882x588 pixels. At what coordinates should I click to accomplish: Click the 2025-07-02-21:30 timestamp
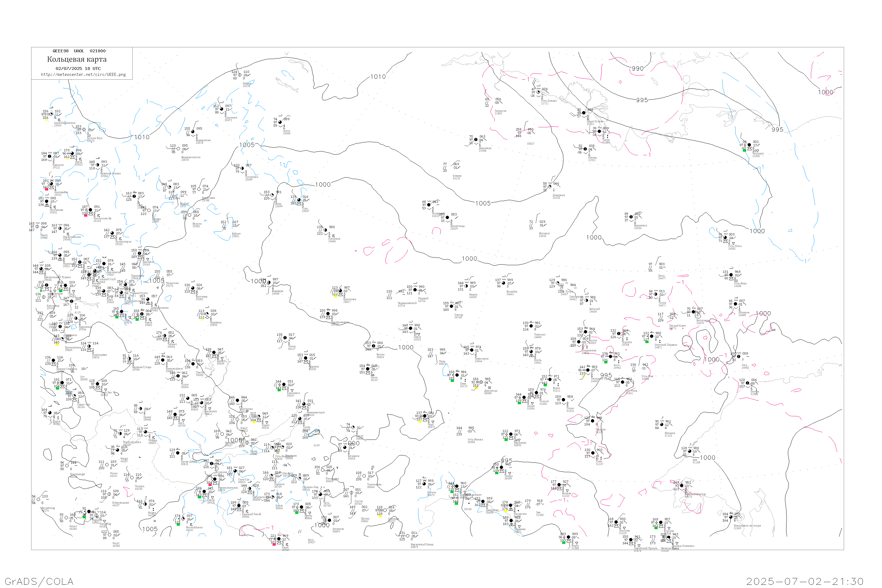tap(805, 581)
